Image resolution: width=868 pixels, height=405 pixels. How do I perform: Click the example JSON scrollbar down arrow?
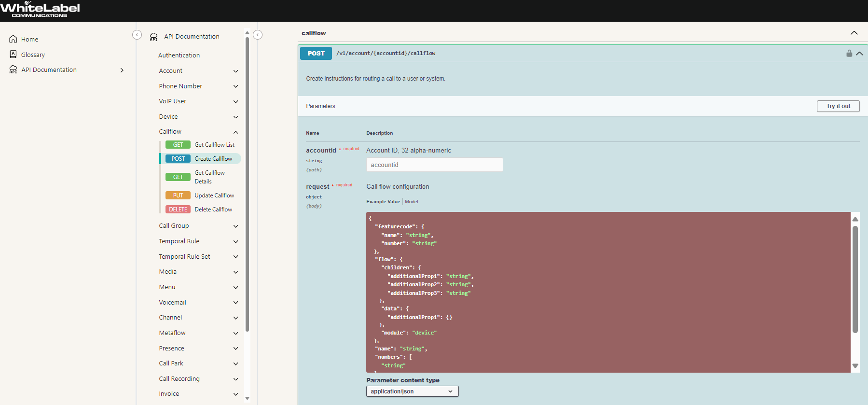click(x=855, y=366)
